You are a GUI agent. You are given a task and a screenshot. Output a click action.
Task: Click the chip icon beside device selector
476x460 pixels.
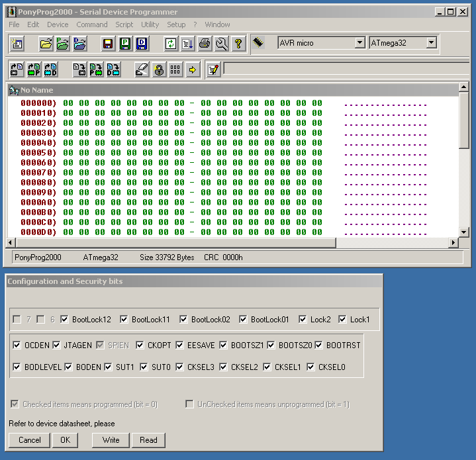point(258,42)
